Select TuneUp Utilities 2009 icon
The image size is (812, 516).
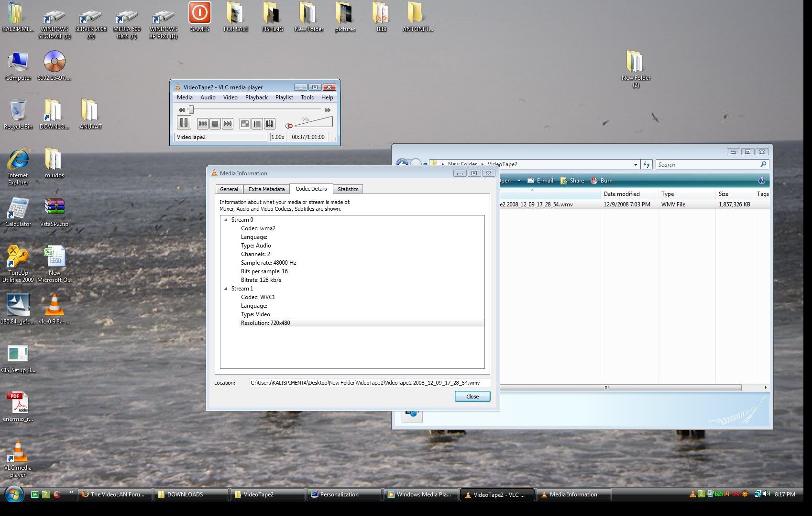tap(18, 264)
